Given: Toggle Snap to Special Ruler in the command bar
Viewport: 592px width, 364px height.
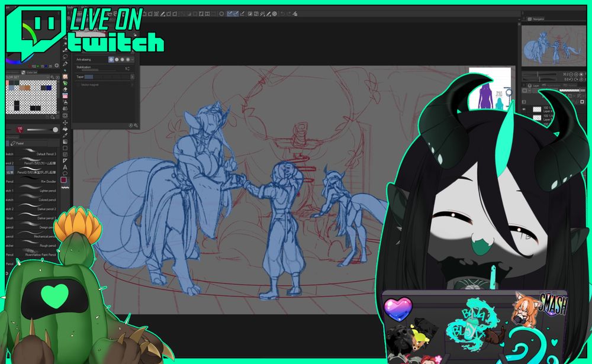Looking at the screenshot, I should click(x=236, y=14).
